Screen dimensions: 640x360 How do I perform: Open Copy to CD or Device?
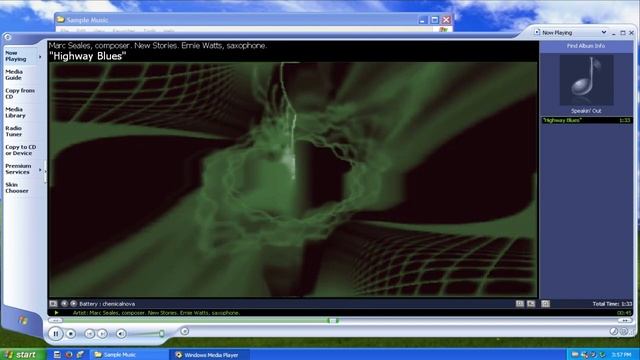coord(20,150)
